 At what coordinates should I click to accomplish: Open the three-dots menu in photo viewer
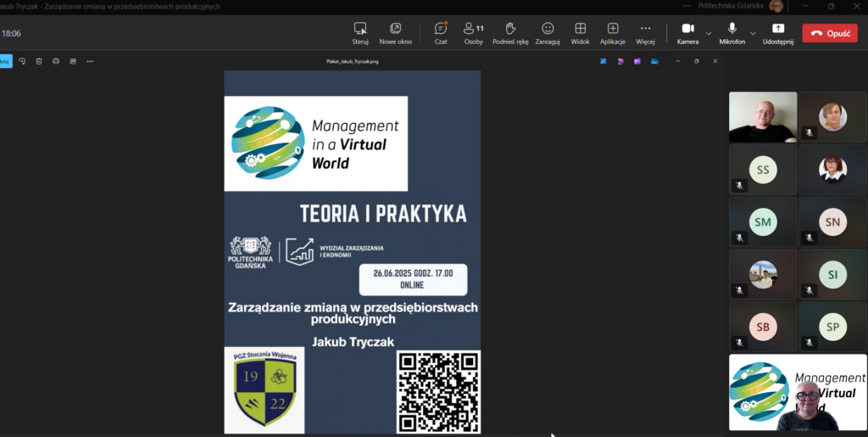[x=90, y=61]
